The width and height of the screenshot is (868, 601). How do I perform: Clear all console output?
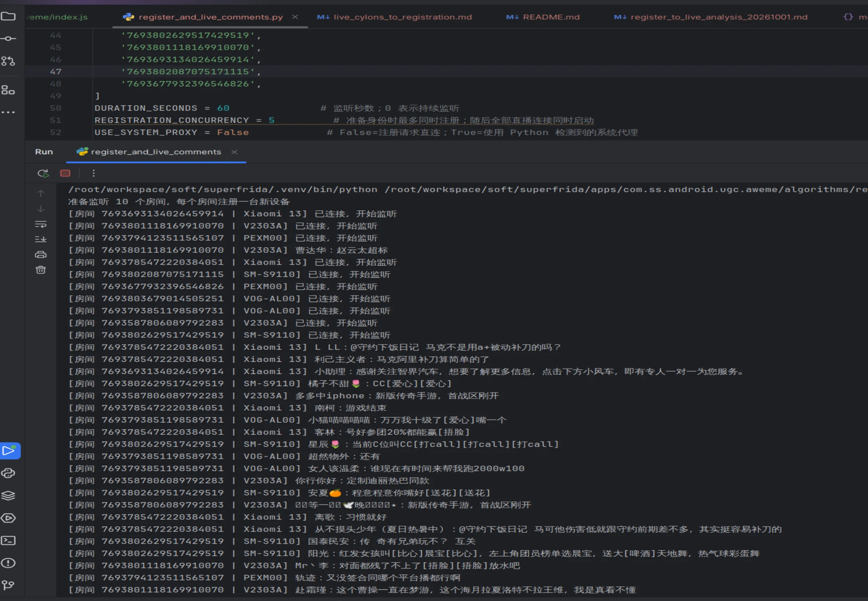[41, 270]
